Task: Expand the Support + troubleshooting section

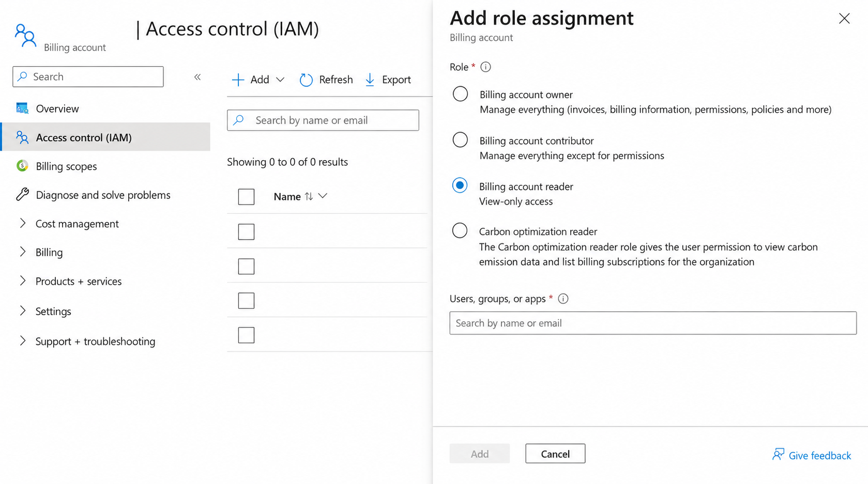Action: coord(23,340)
